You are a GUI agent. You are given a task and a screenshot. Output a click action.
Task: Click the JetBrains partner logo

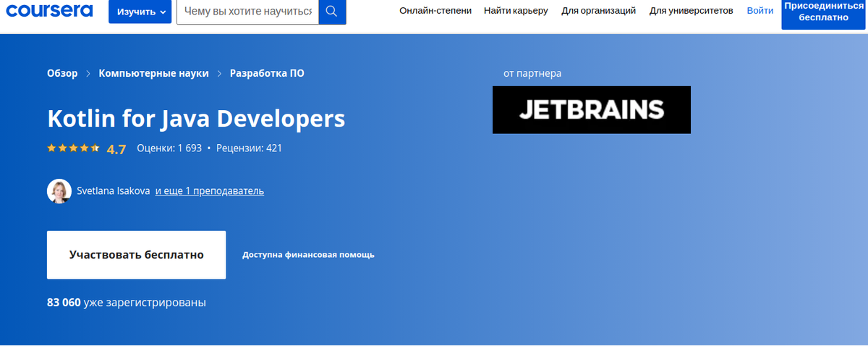point(592,110)
